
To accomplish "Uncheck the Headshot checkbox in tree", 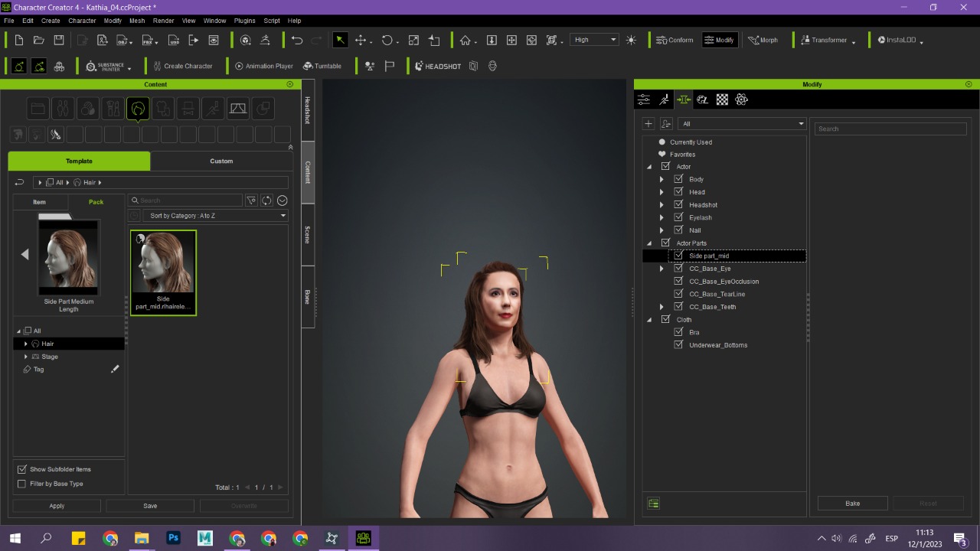I will (x=678, y=204).
